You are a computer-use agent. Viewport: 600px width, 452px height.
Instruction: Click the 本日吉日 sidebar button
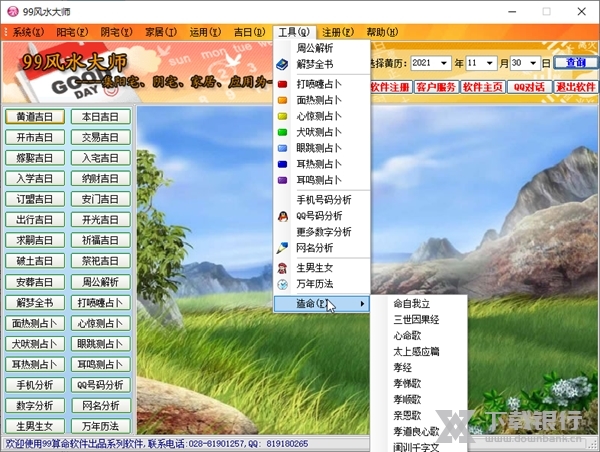tap(101, 117)
